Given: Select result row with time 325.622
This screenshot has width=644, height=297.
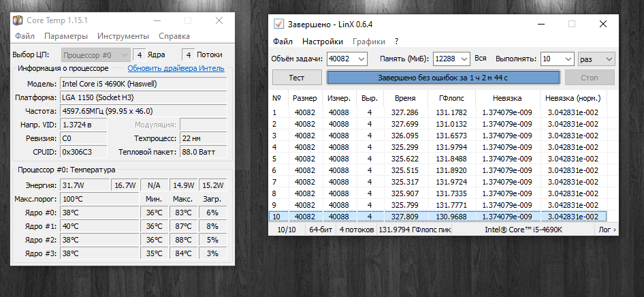Looking at the screenshot, I should pyautogui.click(x=438, y=159).
